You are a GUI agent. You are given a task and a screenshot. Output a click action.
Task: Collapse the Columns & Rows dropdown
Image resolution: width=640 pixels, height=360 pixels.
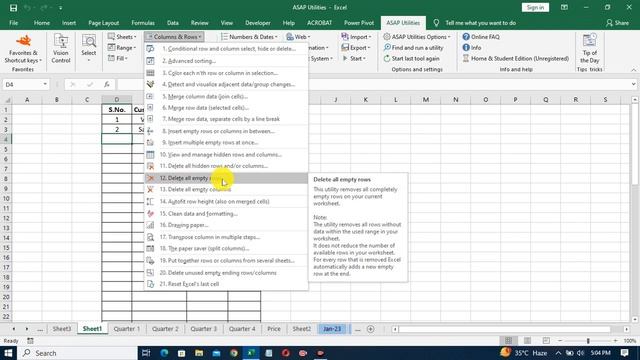(x=174, y=37)
